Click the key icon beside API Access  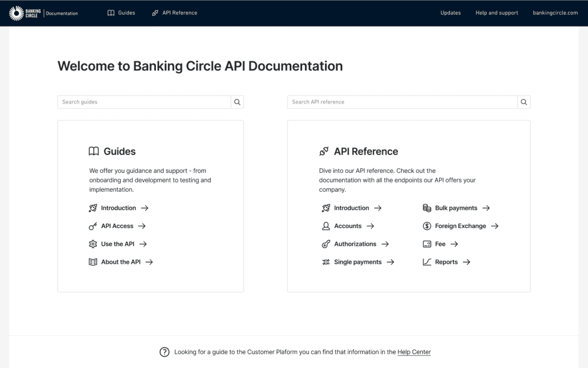tap(93, 226)
